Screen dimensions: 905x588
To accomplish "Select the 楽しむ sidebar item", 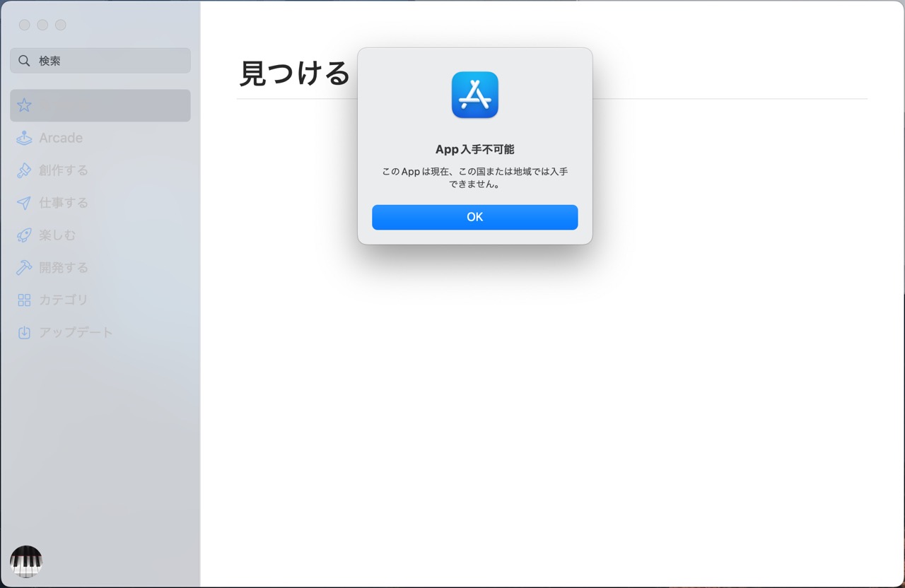I will click(x=100, y=235).
